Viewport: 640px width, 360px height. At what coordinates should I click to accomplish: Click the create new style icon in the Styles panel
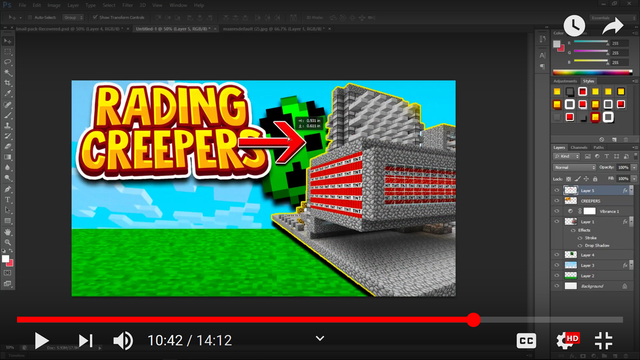[x=614, y=140]
